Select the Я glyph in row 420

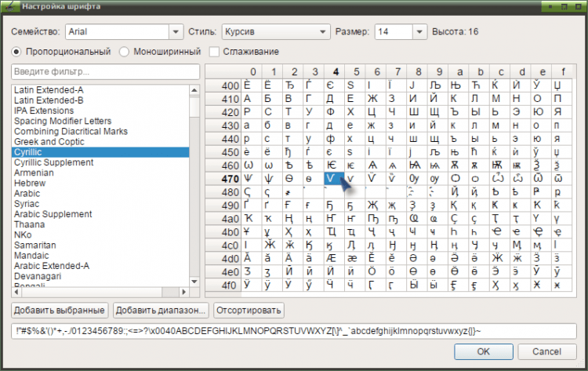pyautogui.click(x=558, y=112)
